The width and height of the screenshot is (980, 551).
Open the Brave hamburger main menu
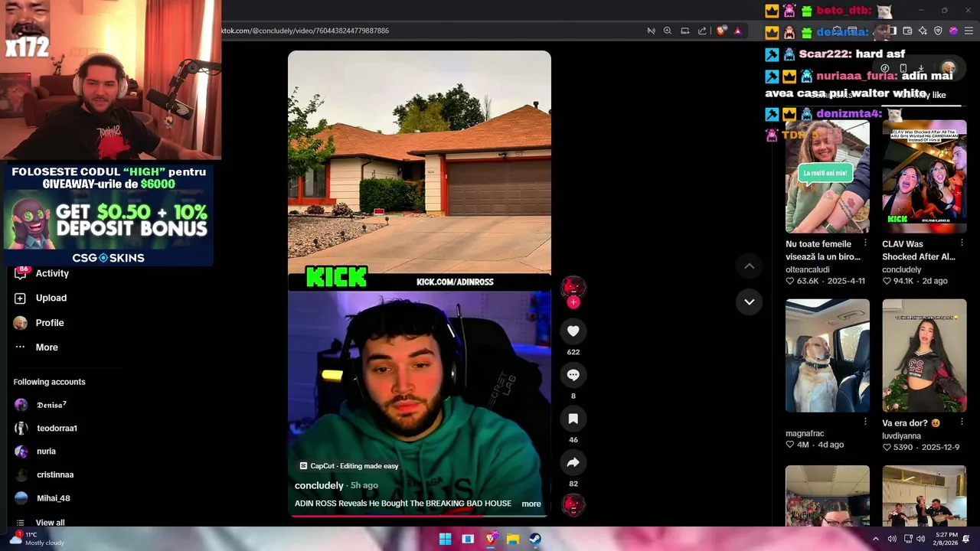[x=969, y=31]
